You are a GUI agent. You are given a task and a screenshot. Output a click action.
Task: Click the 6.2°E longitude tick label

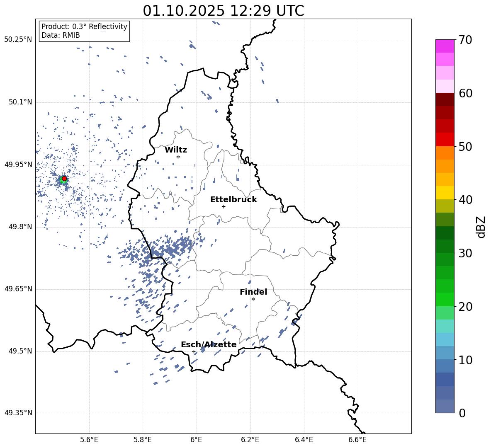(250, 440)
